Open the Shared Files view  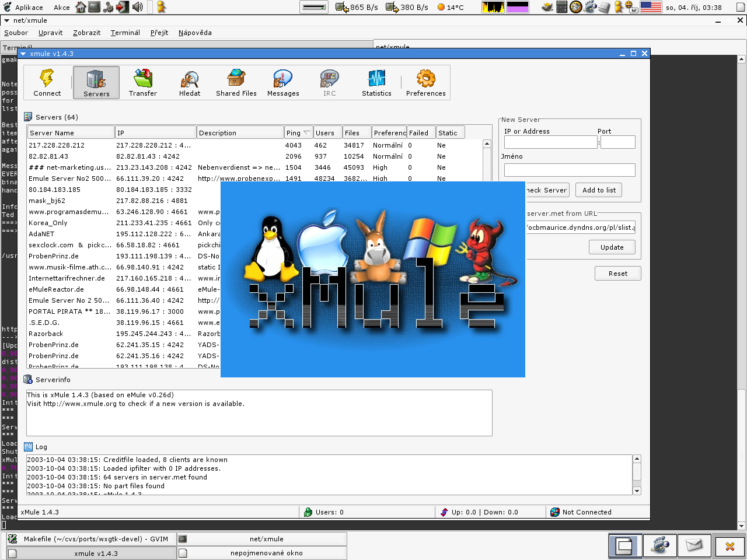[x=236, y=82]
